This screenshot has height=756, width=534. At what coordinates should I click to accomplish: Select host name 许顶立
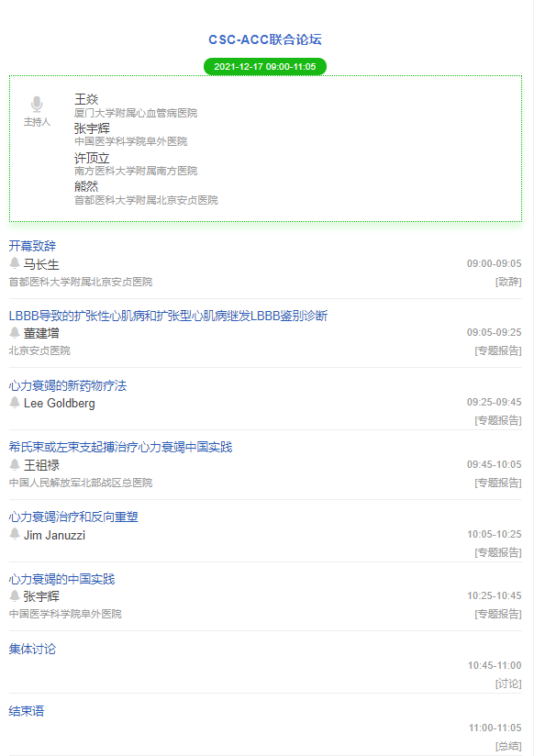[x=92, y=158]
